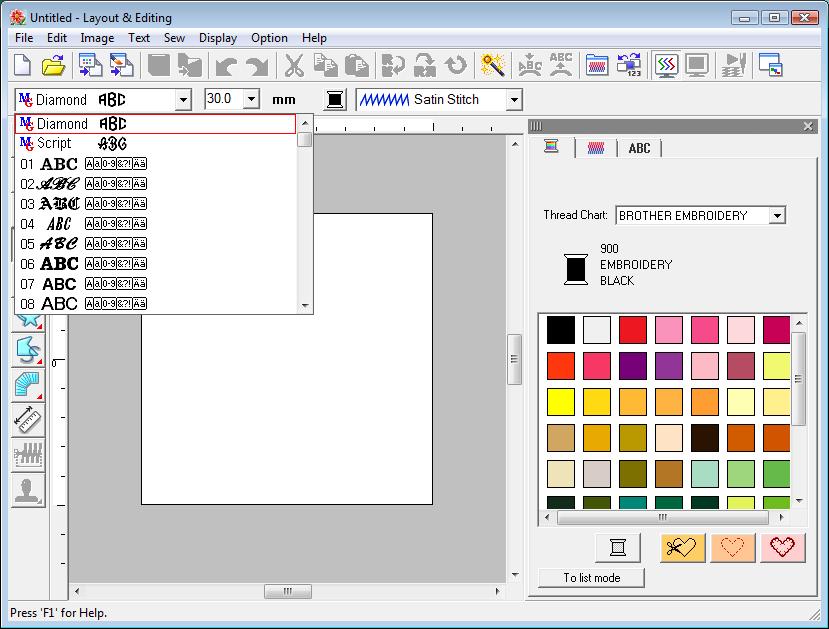
Task: Click the font list scroll down arrow
Action: click(x=305, y=305)
